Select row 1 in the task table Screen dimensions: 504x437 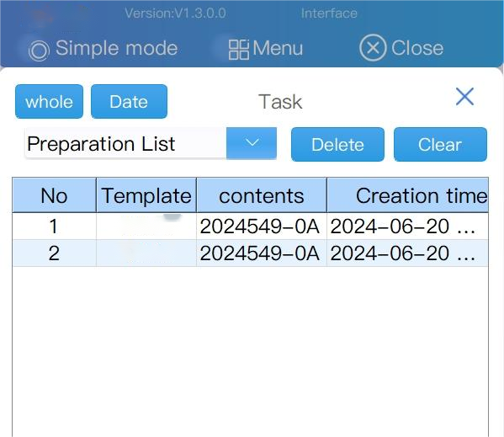coord(251,226)
